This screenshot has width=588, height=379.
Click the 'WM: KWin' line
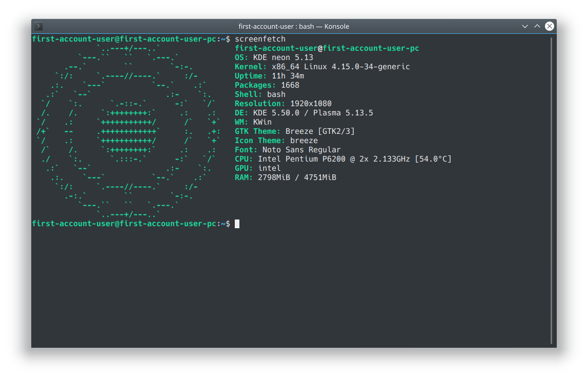click(x=253, y=122)
